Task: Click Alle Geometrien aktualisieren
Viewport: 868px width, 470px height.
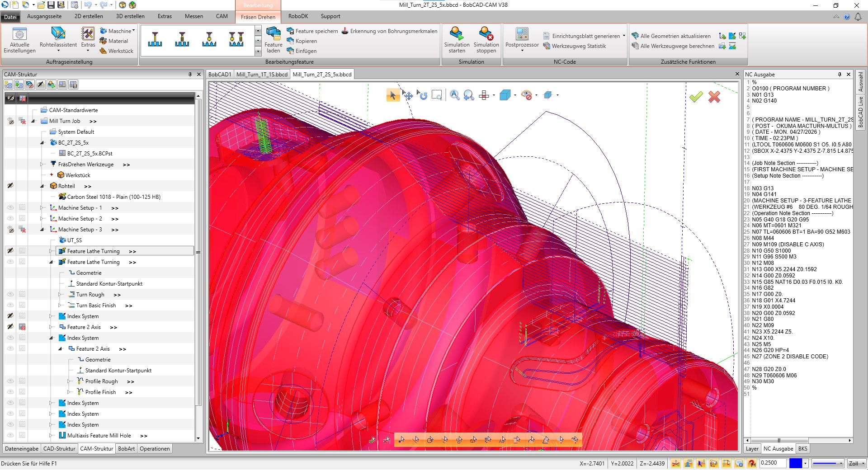Action: pyautogui.click(x=671, y=36)
